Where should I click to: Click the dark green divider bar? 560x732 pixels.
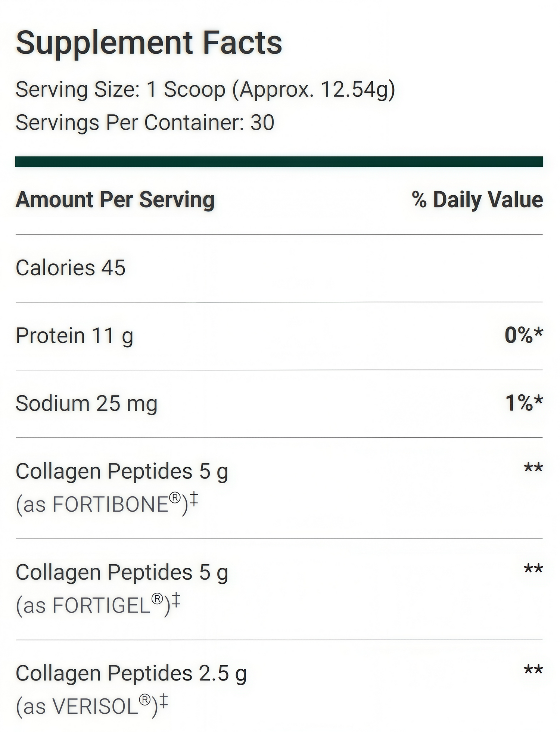click(279, 162)
